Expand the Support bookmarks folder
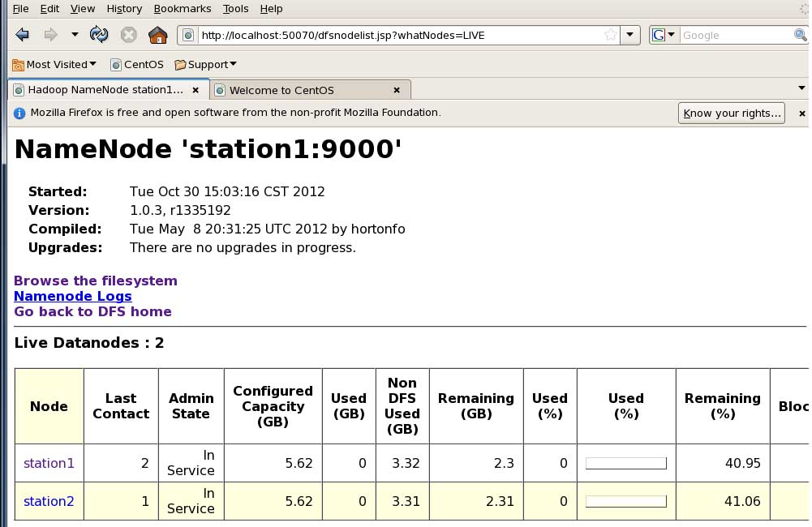Image resolution: width=812 pixels, height=527 pixels. [x=206, y=64]
